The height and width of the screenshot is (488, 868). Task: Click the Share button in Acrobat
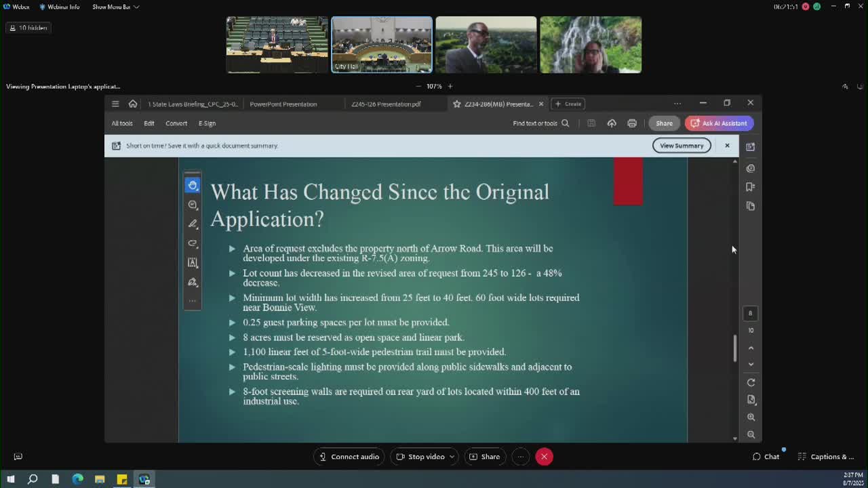(x=665, y=123)
